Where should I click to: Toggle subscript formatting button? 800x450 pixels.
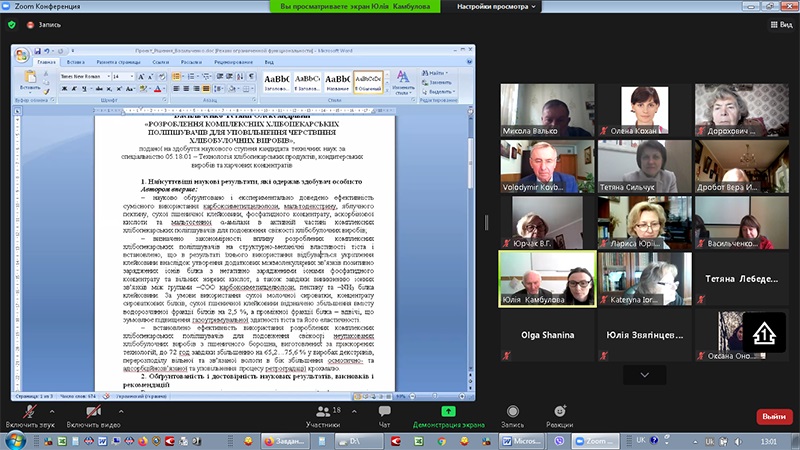pyautogui.click(x=109, y=89)
